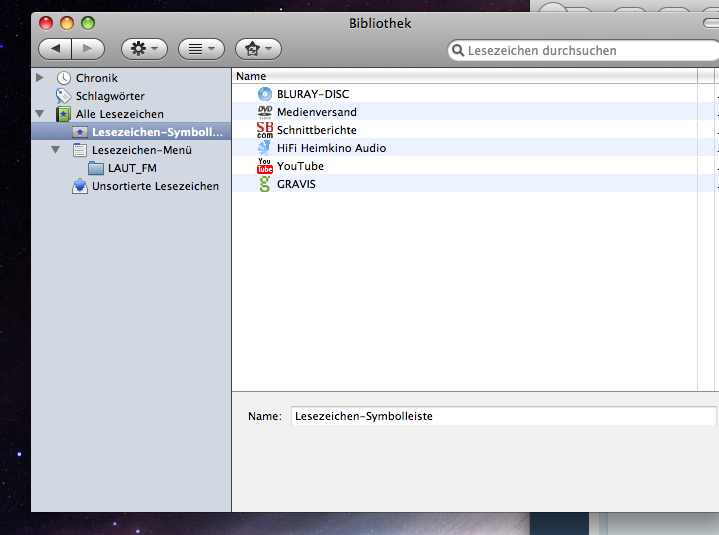The width and height of the screenshot is (719, 535).
Task: Minimize Bibliothek with the yellow button
Action: pyautogui.click(x=67, y=23)
